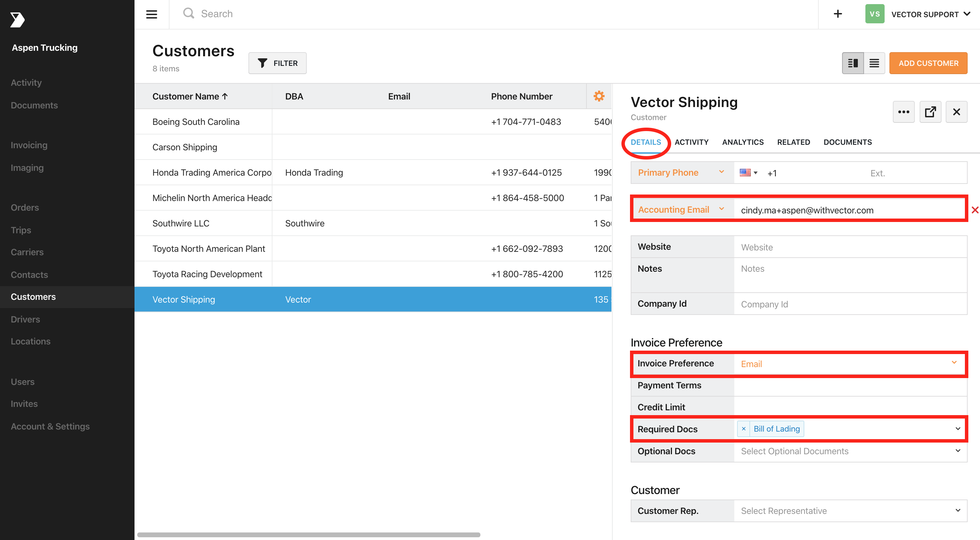
Task: Click the Ext. input field
Action: 917,173
